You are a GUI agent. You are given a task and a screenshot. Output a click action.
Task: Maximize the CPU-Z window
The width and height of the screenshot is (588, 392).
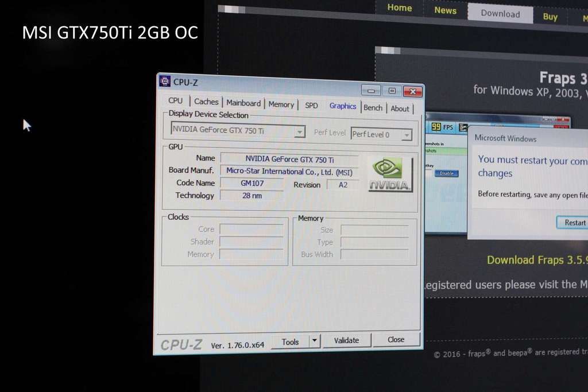click(392, 91)
